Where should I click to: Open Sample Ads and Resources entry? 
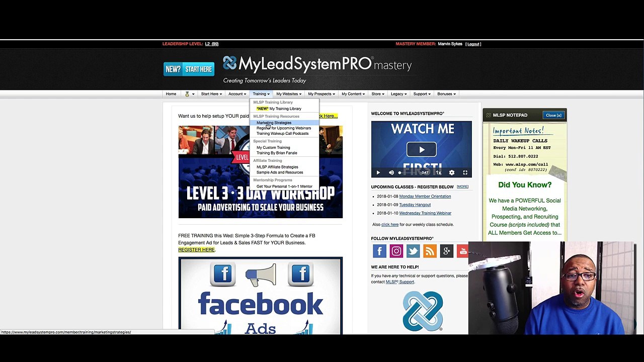(x=280, y=172)
